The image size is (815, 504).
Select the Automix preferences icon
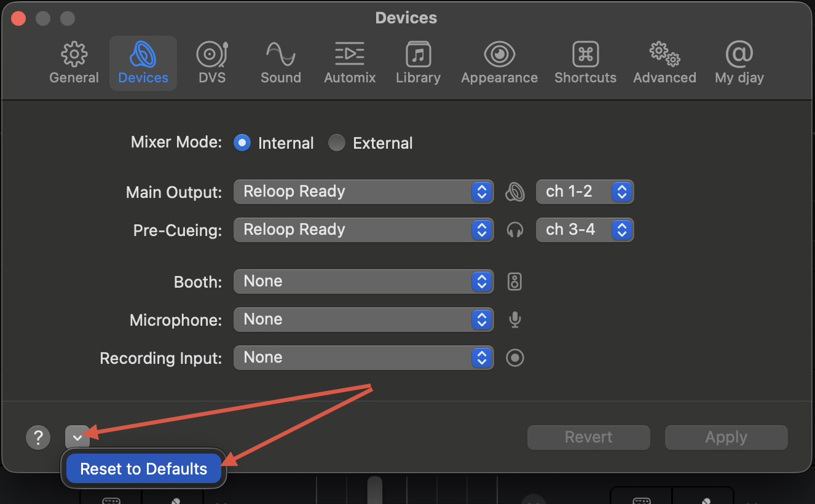click(x=350, y=63)
